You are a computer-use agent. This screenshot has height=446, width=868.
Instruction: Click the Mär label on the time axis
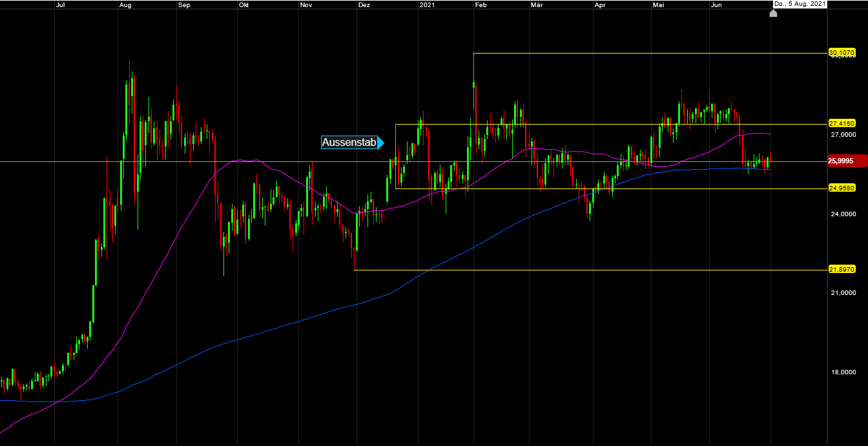coord(536,5)
